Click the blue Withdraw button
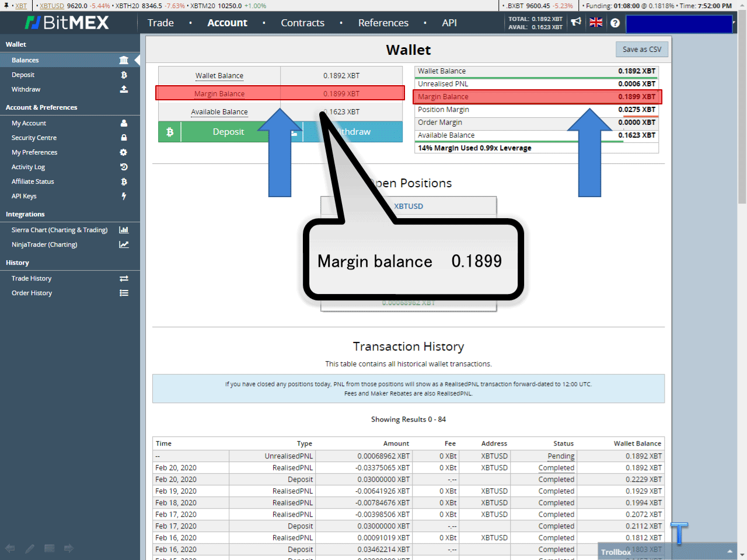Viewport: 747px width, 560px height. click(352, 132)
